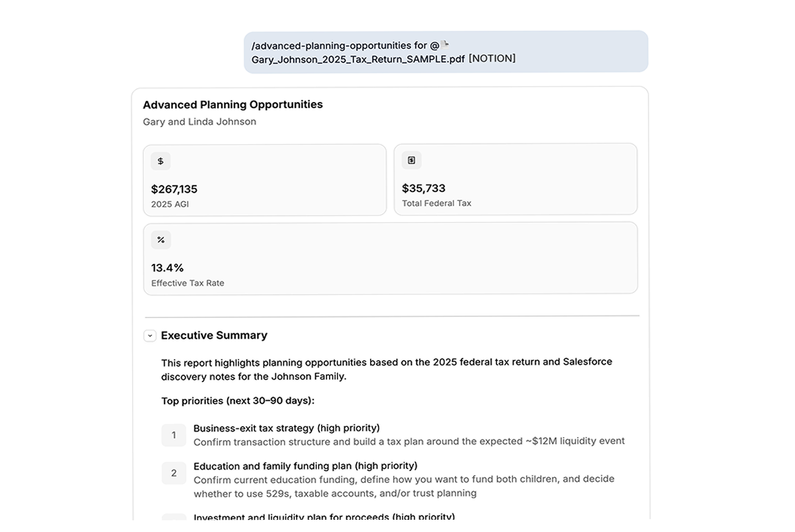
Task: Open the $267,135 2025 AGI card
Action: click(x=265, y=180)
